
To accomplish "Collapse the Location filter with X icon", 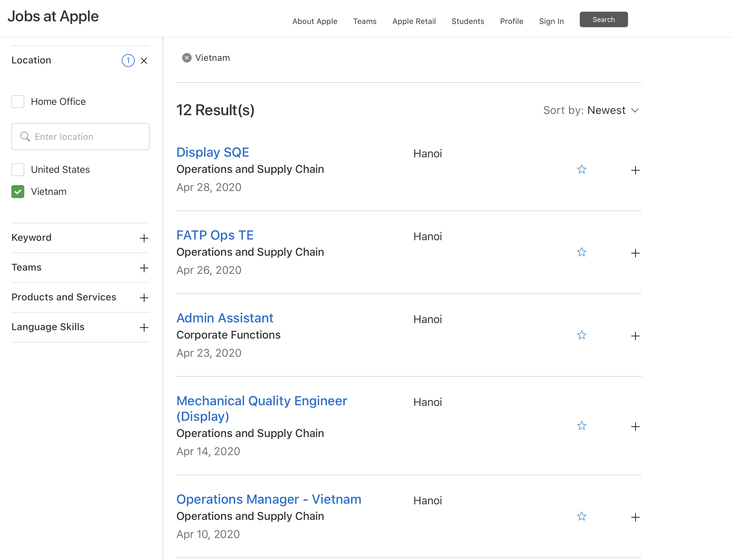I will (144, 61).
